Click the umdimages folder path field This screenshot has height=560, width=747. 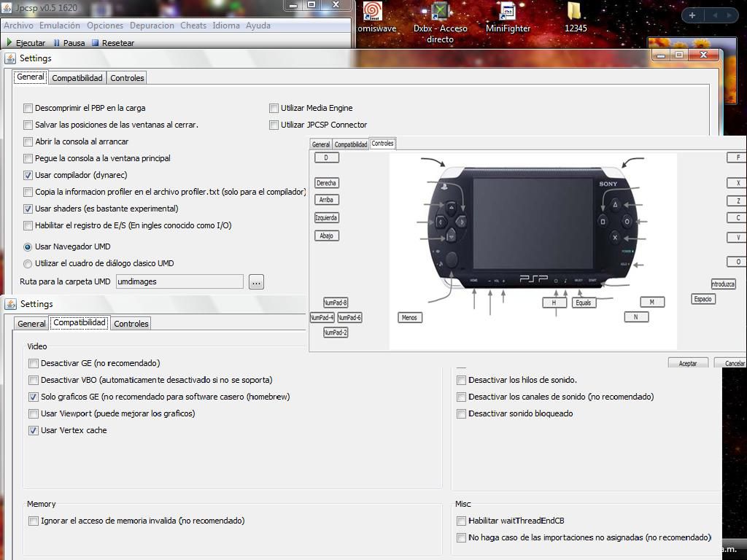click(179, 281)
